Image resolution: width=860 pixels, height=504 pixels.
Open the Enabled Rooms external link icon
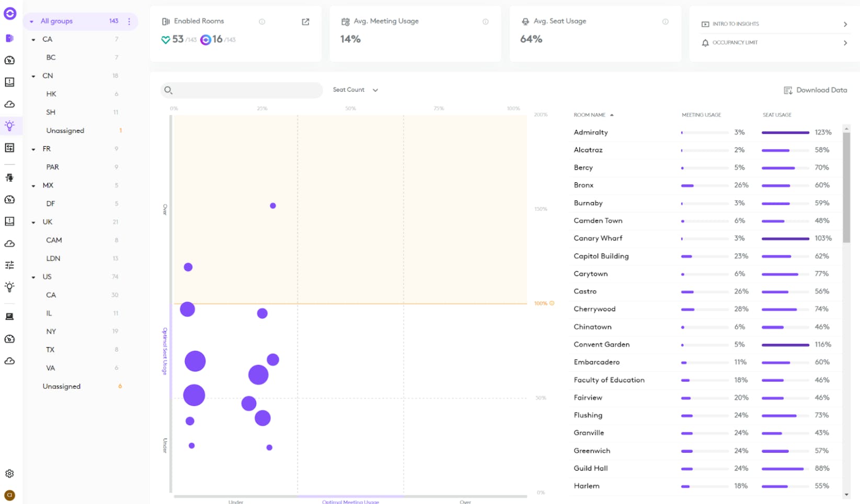pos(305,22)
